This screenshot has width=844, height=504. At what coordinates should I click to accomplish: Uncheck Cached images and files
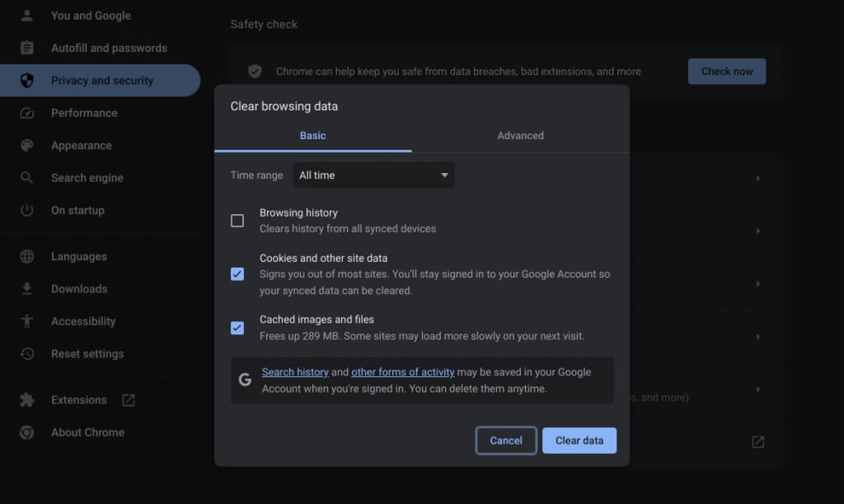(x=237, y=328)
